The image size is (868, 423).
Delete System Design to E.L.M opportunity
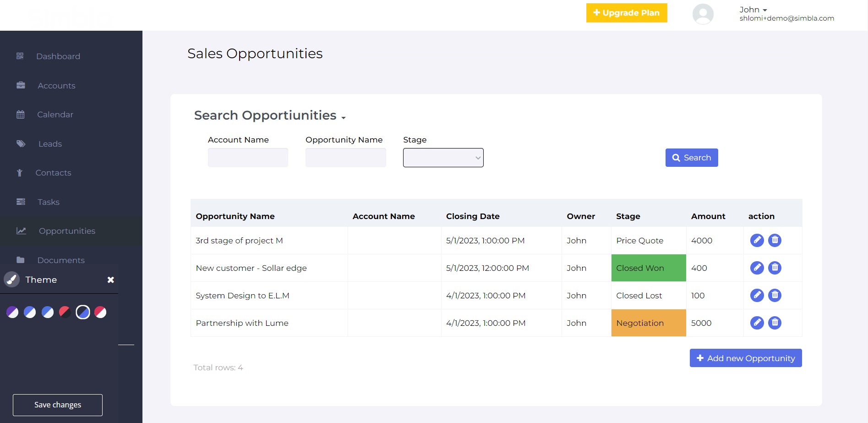tap(775, 295)
